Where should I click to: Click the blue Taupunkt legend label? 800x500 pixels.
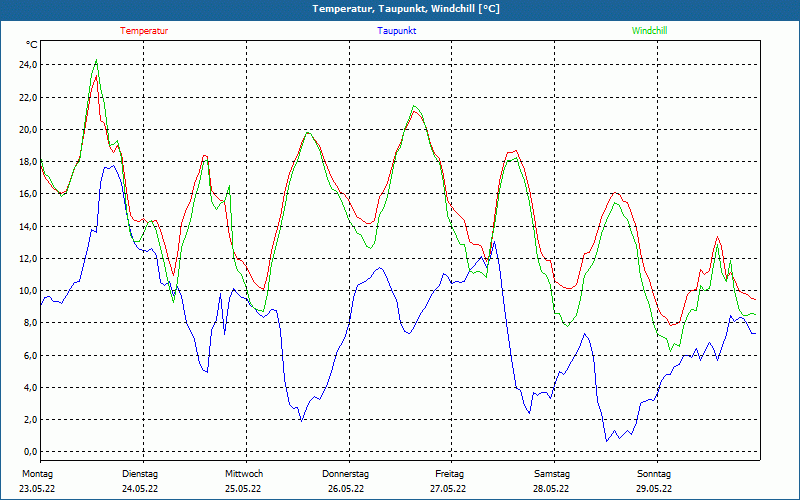click(396, 31)
